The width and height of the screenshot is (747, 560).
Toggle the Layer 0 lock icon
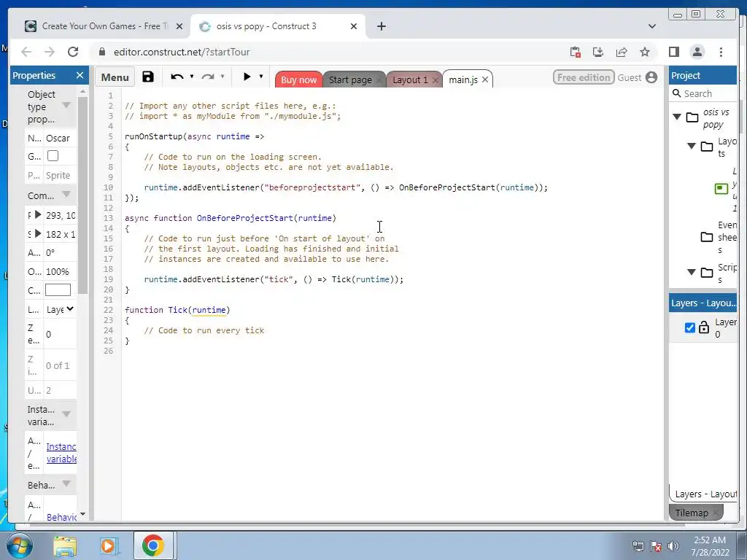pos(704,327)
